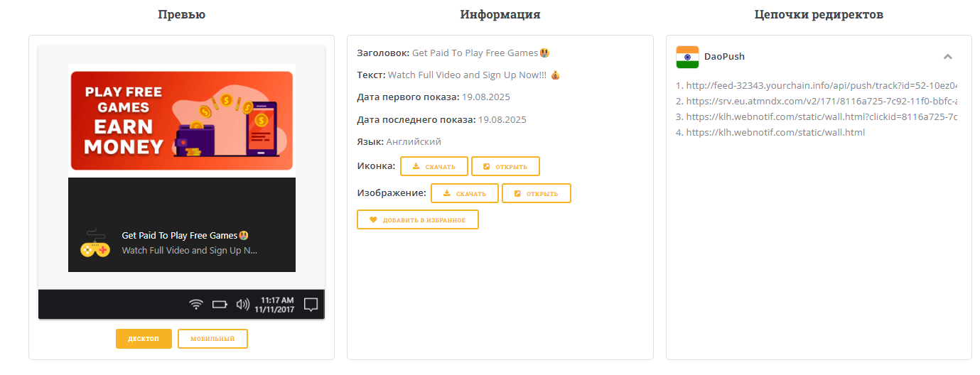Click the DaoPush network name header
980x375 pixels.
point(724,57)
